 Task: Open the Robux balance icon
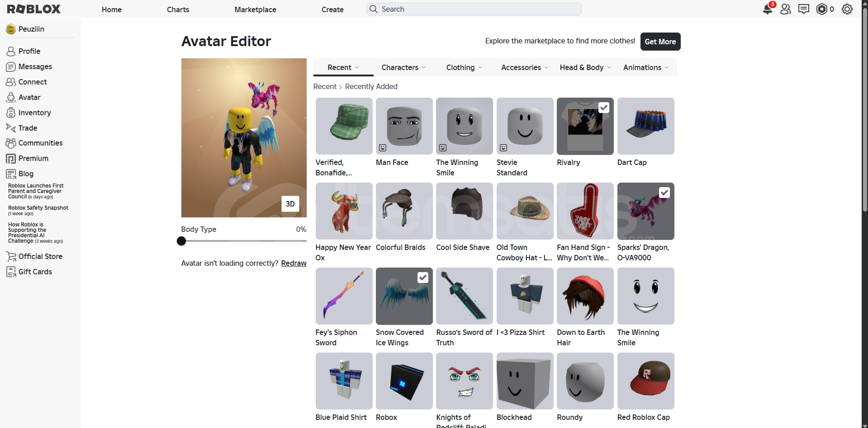[822, 9]
